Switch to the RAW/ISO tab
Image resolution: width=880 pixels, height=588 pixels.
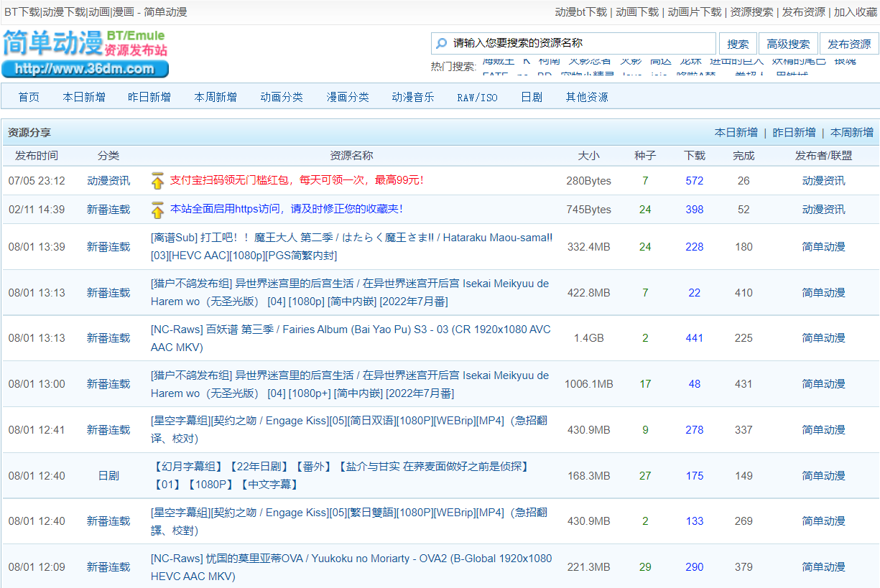pyautogui.click(x=477, y=97)
